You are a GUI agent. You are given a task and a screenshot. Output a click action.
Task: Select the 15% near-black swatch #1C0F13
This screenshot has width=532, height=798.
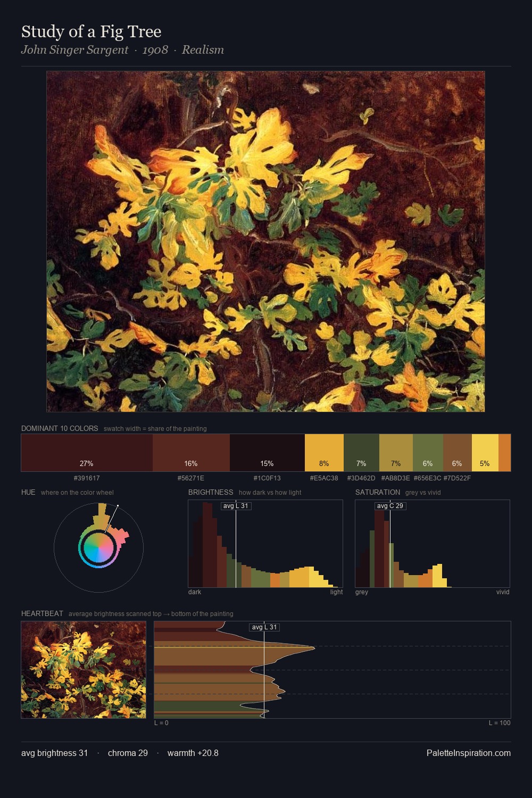coord(267,453)
